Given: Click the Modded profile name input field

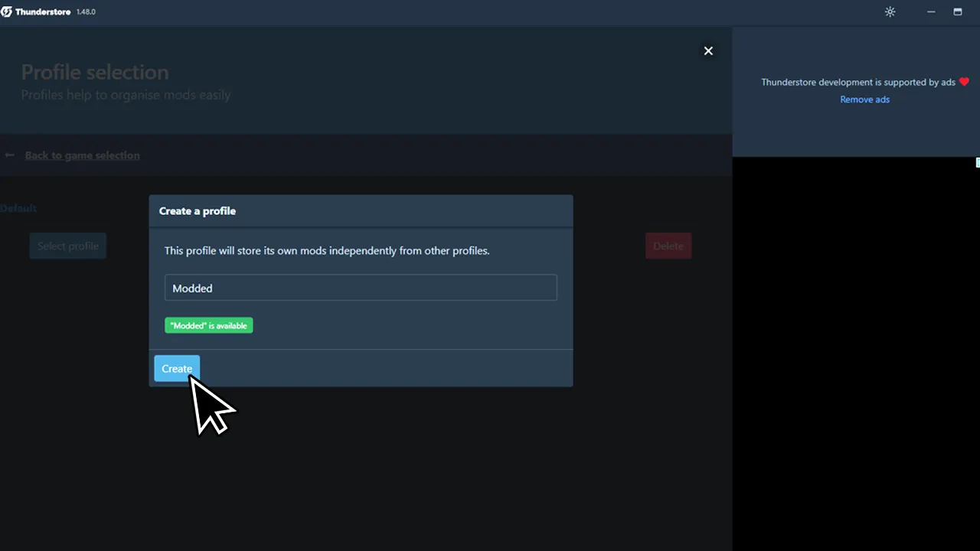Looking at the screenshot, I should [x=361, y=288].
